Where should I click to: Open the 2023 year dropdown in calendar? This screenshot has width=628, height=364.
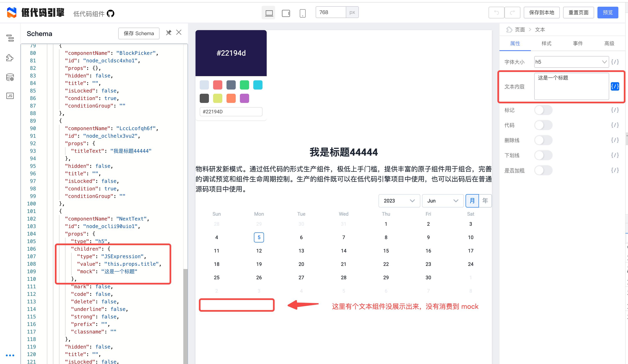coord(399,201)
